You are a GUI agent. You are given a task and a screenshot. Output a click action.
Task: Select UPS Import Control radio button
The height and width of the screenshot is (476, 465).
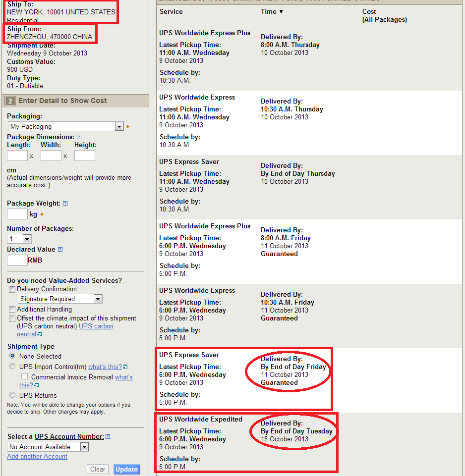click(12, 366)
